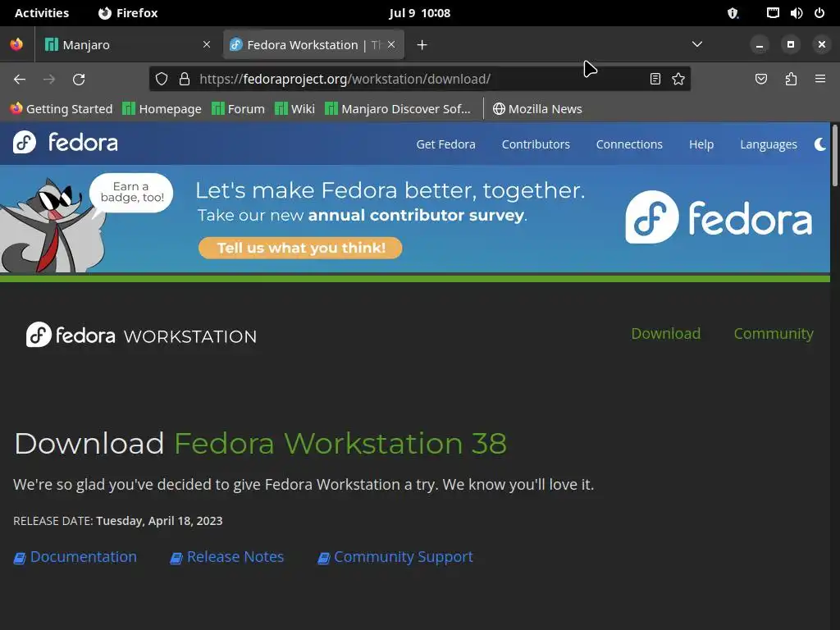The width and height of the screenshot is (840, 630).
Task: Open the Homepage bookmark
Action: (162, 109)
